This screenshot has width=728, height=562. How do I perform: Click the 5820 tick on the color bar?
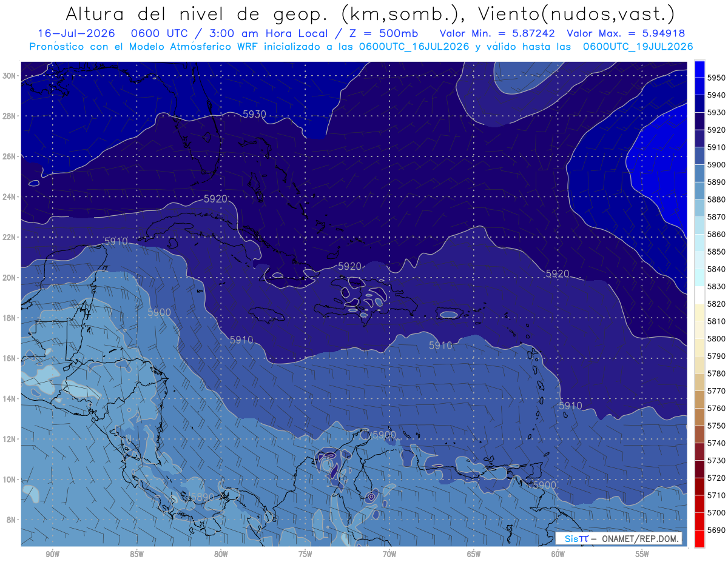pos(716,304)
